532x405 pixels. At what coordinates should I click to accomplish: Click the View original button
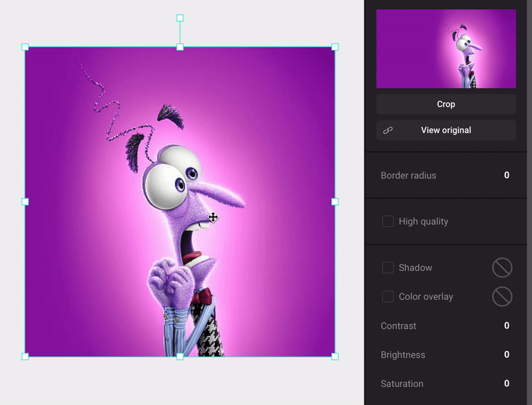tap(446, 130)
